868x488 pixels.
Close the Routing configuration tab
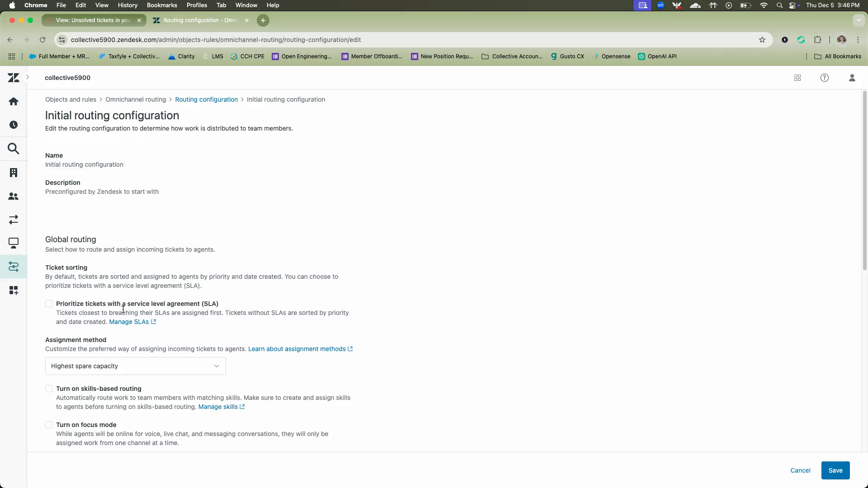[246, 20]
